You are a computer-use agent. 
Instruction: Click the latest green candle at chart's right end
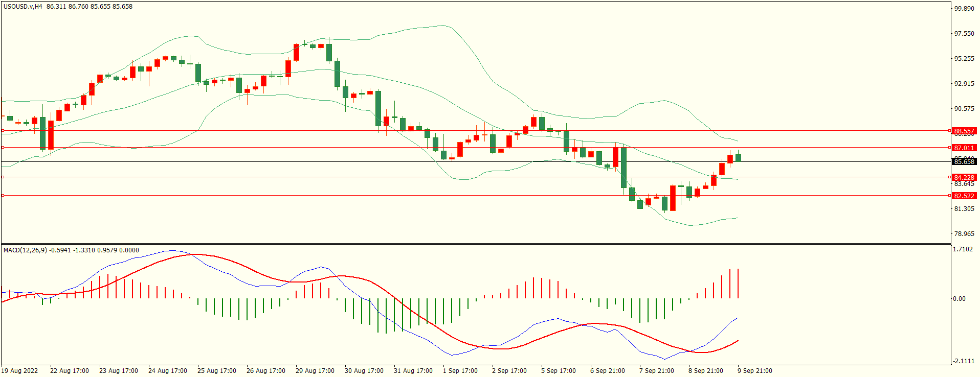738,158
